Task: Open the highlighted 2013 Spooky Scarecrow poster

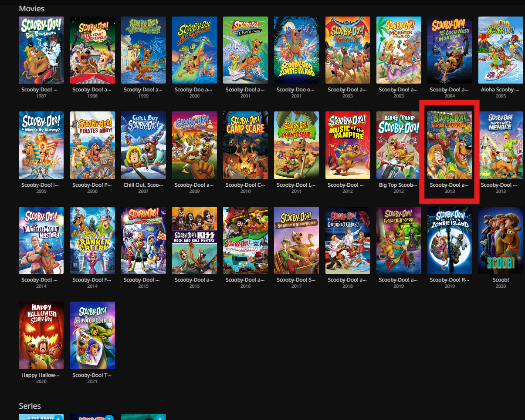Action: click(x=450, y=145)
